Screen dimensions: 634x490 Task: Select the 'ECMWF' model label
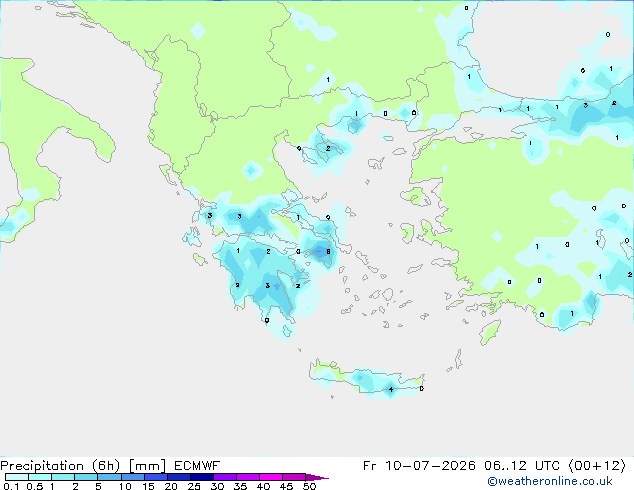pos(197,466)
